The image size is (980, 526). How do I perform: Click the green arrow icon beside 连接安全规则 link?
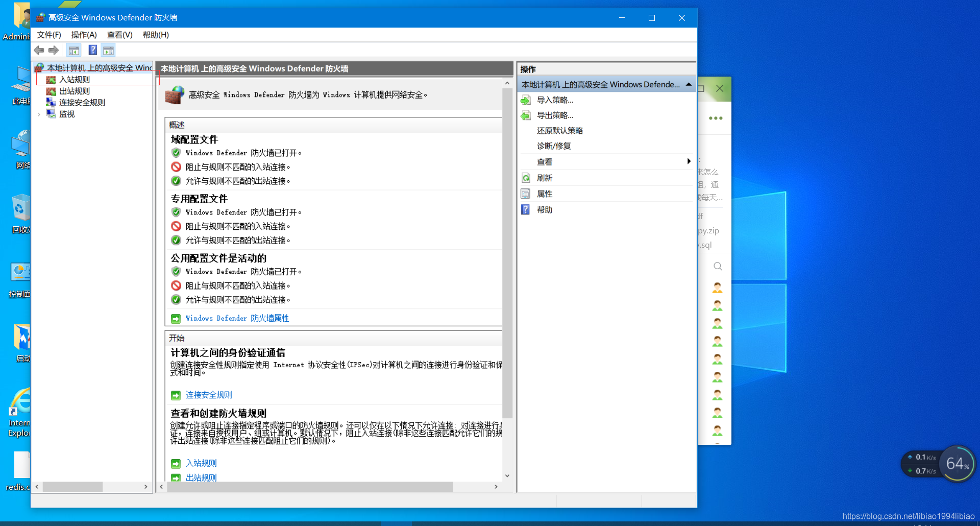[176, 395]
